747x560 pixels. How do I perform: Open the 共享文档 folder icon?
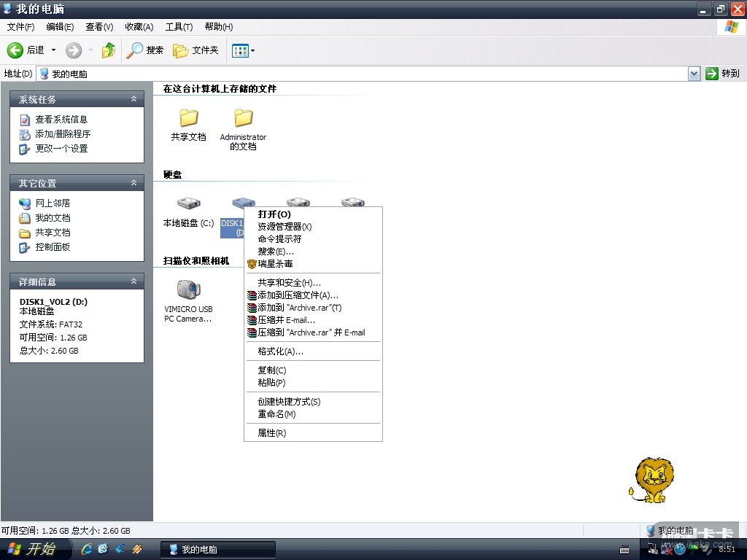pos(189,119)
